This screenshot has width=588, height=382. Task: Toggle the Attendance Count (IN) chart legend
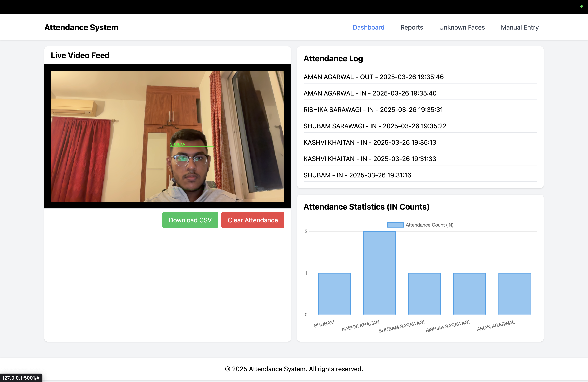[420, 225]
